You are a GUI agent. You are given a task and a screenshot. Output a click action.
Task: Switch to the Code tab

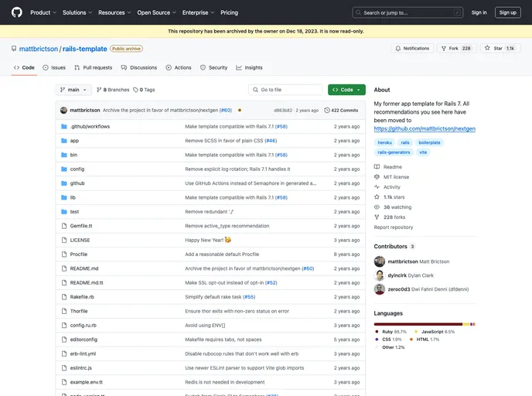(24, 67)
